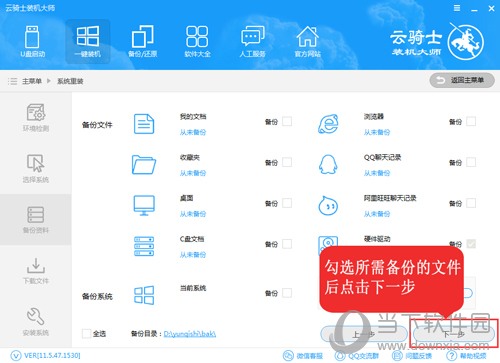Open the backup directory path link
The image size is (500, 363).
(x=190, y=334)
